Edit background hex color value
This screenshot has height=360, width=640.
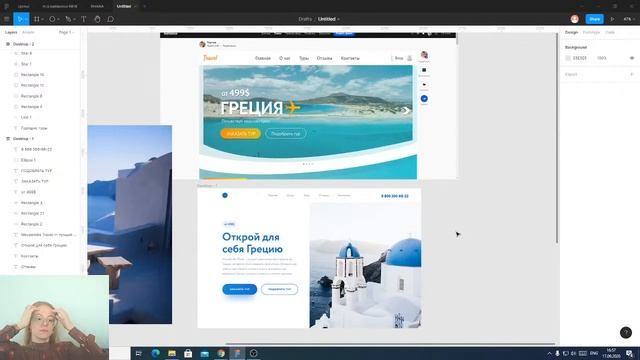[580, 58]
